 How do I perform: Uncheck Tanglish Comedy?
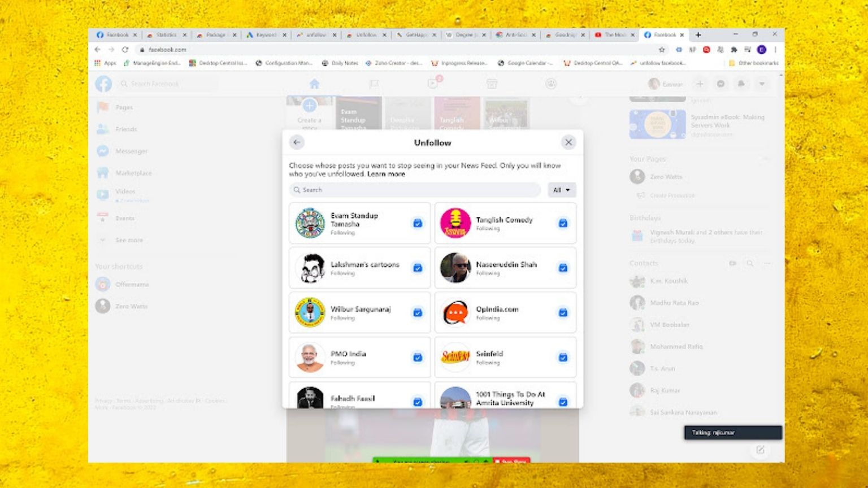(563, 223)
